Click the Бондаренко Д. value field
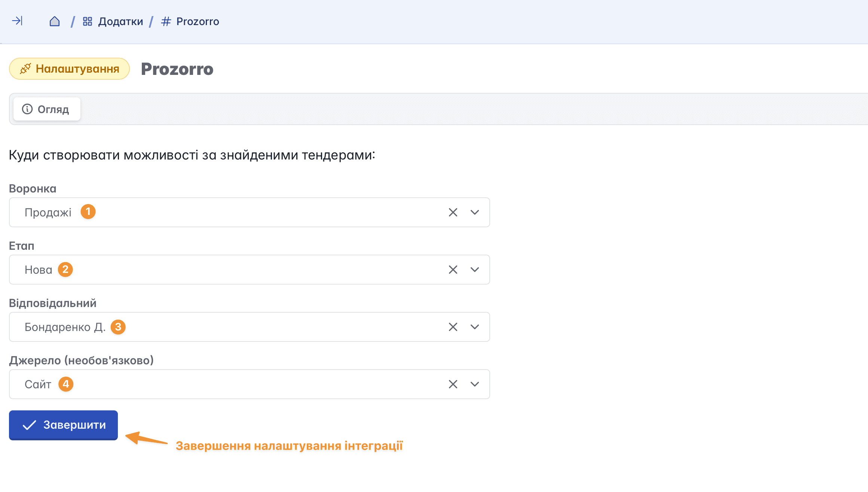868x492 pixels. pos(250,327)
